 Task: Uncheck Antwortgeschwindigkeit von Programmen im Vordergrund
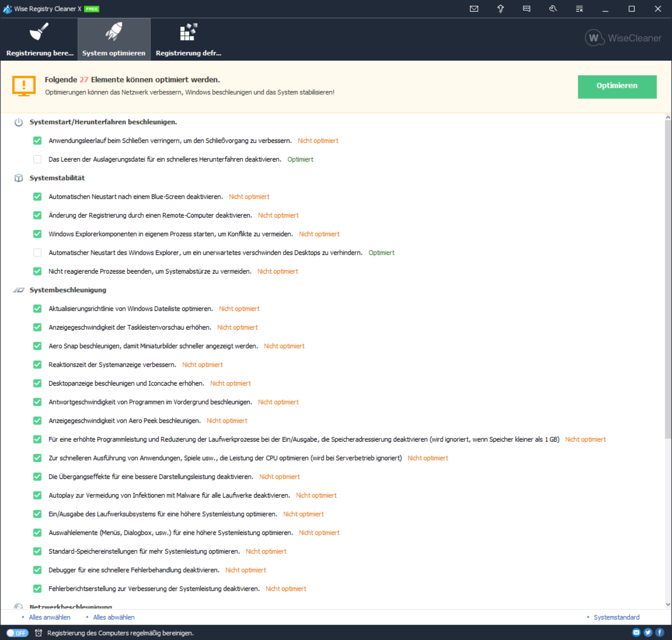37,402
